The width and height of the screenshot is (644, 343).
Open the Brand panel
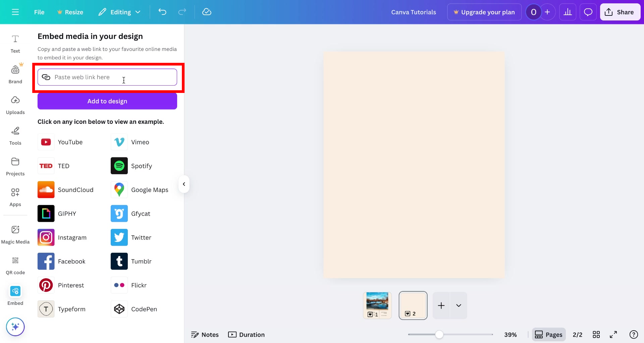coord(15,74)
